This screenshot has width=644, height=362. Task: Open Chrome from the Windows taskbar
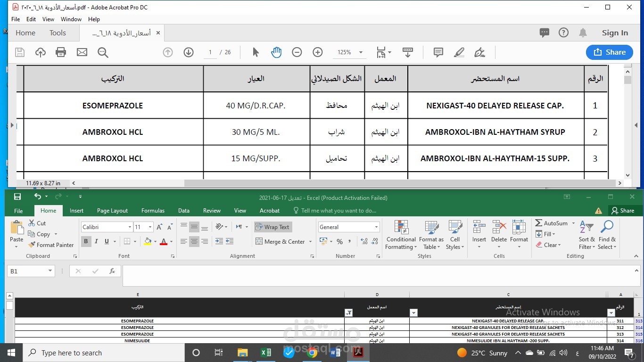[x=312, y=353]
